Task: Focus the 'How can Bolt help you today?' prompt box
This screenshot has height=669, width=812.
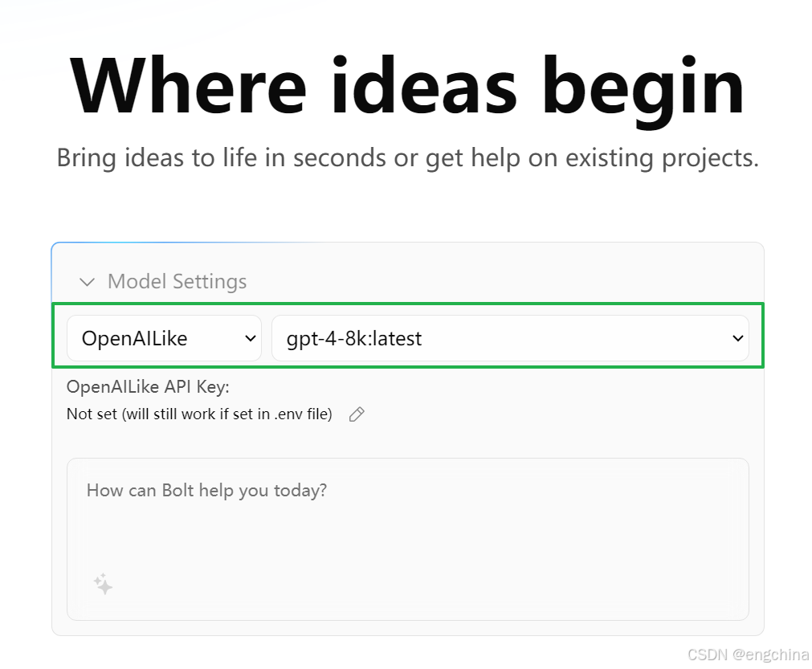Action: 407,539
